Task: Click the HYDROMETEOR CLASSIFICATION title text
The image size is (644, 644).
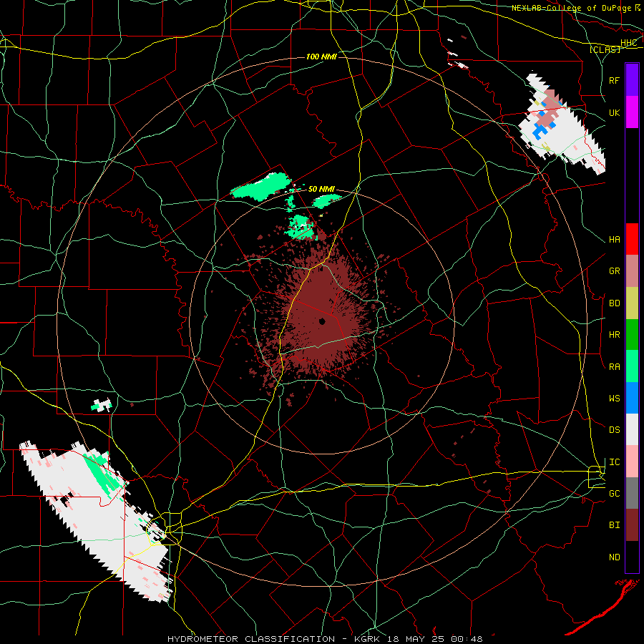Action: [251, 639]
